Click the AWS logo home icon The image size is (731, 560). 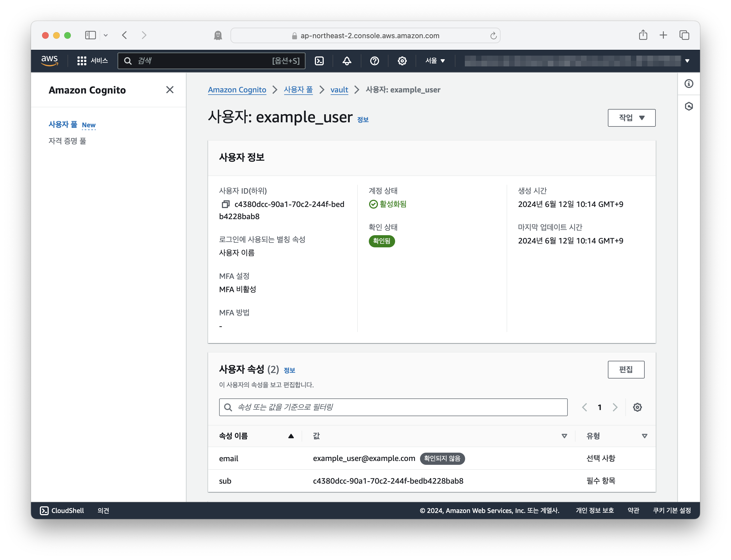(x=49, y=61)
